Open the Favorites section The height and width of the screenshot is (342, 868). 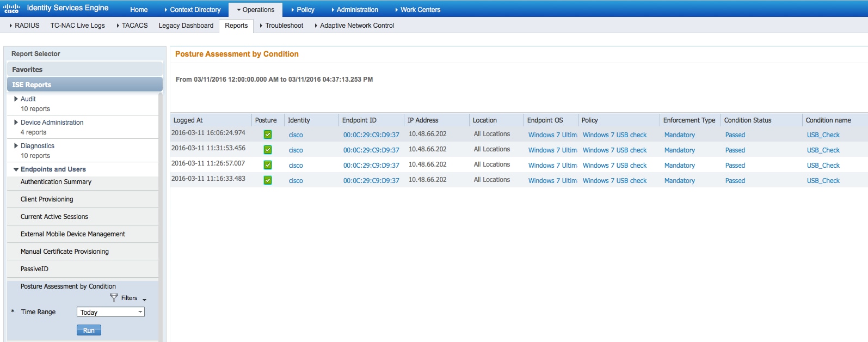(85, 69)
